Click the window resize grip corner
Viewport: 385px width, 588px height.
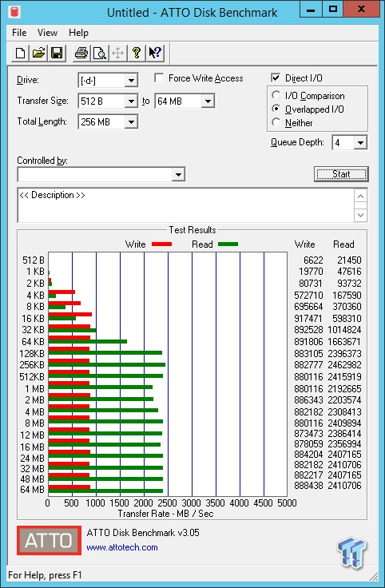coord(373,576)
